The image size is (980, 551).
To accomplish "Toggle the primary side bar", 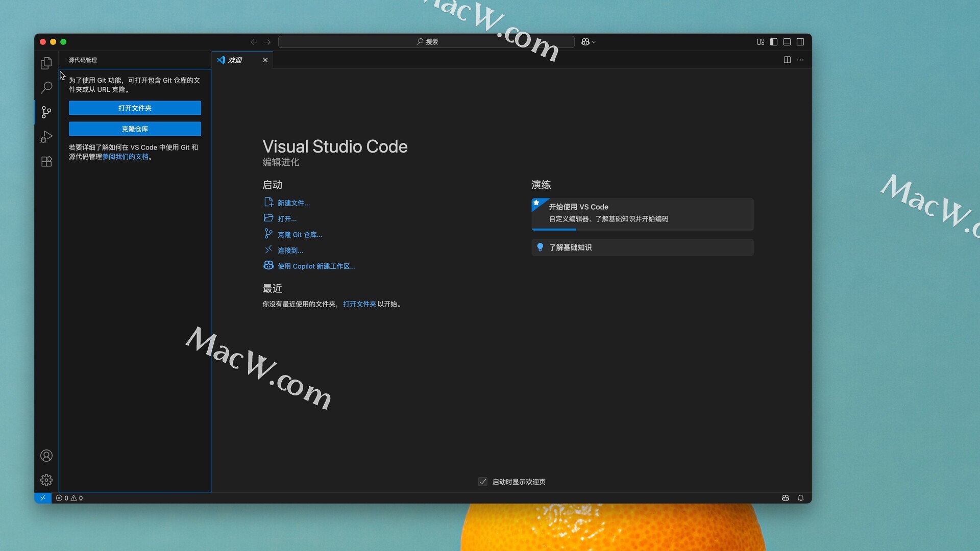I will pyautogui.click(x=774, y=42).
